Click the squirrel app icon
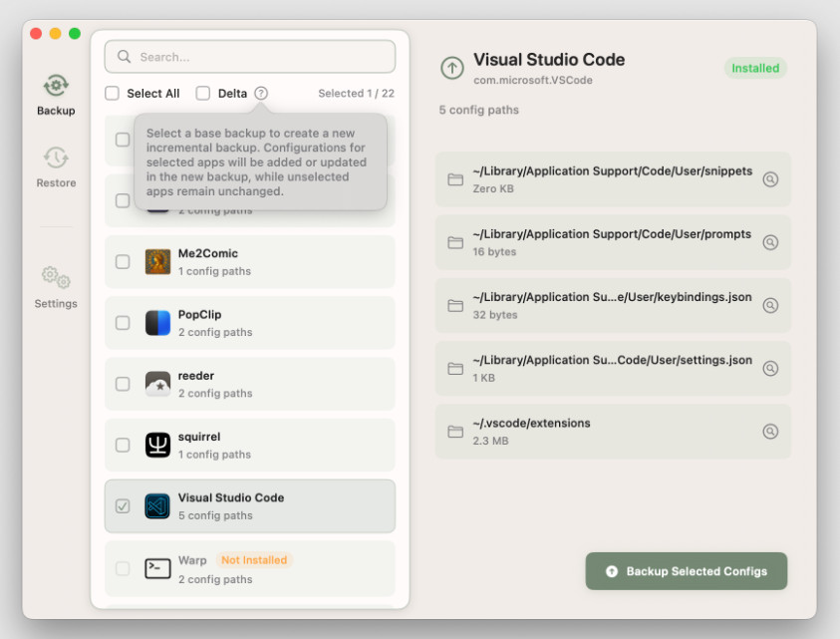Screen dimensions: 840x639 157,445
